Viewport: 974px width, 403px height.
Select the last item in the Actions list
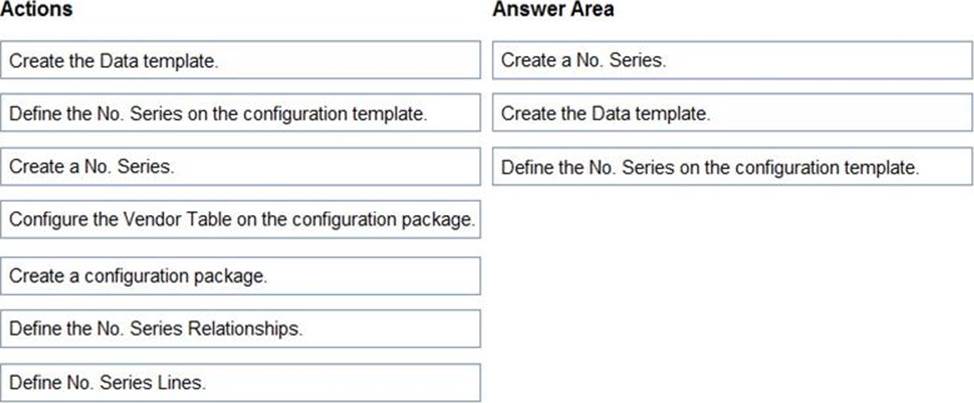[241, 382]
